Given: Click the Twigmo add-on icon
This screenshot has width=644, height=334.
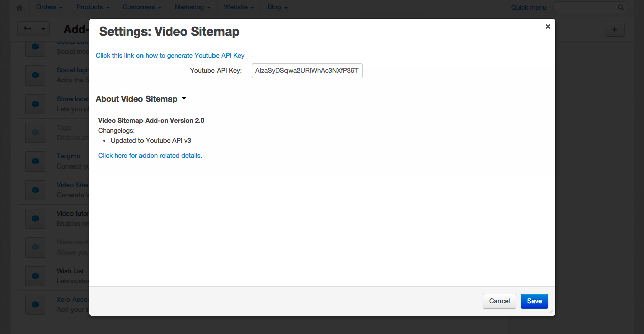Looking at the screenshot, I should [35, 161].
